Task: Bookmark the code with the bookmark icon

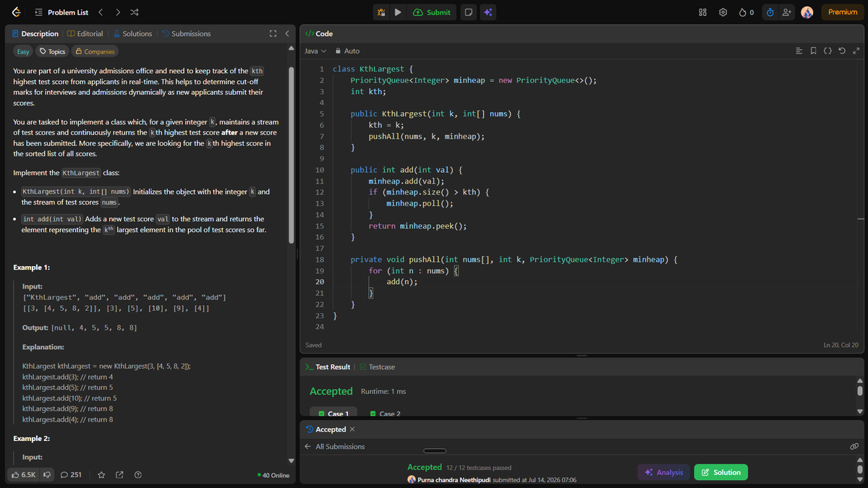Action: tap(814, 51)
